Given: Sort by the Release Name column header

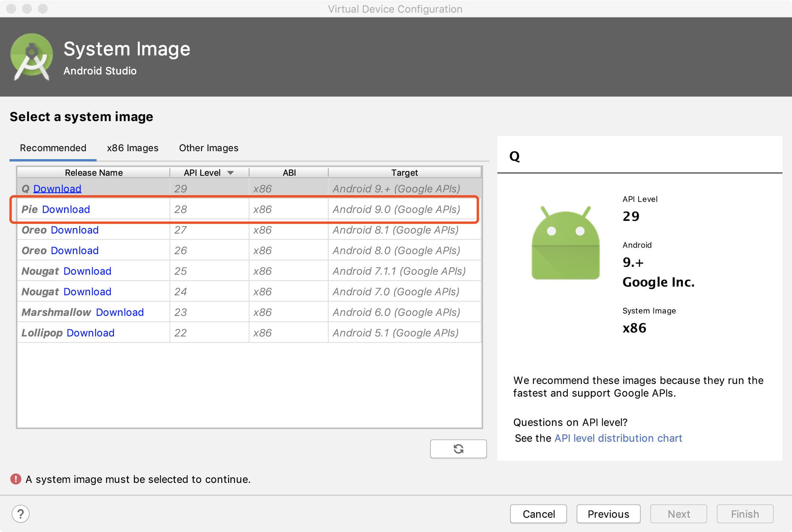Looking at the screenshot, I should [x=93, y=173].
